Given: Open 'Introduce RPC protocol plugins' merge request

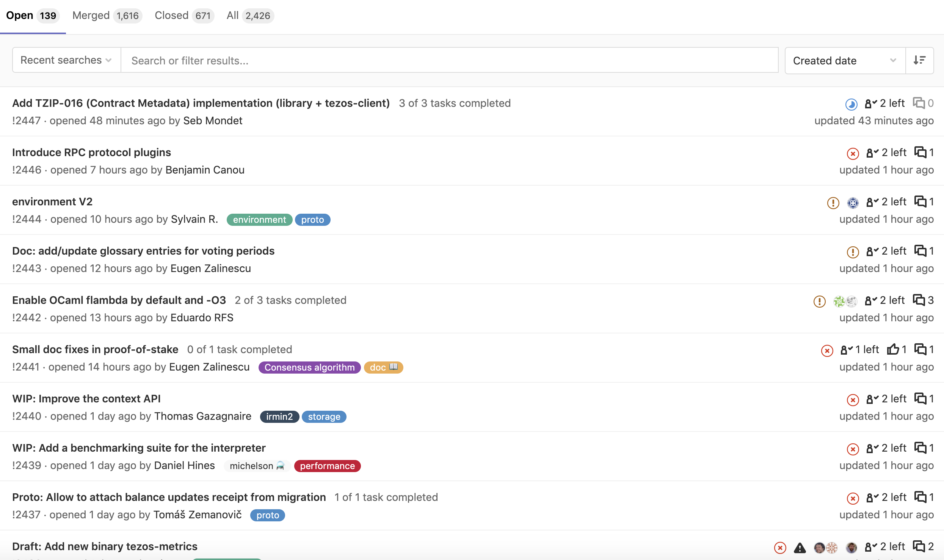Looking at the screenshot, I should [x=91, y=152].
